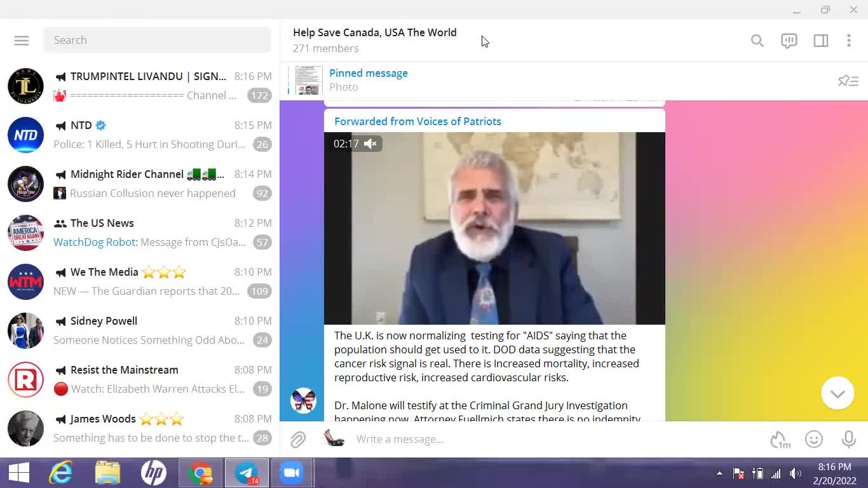Open the Windows Start menu
The image size is (868, 488).
pos(19,473)
